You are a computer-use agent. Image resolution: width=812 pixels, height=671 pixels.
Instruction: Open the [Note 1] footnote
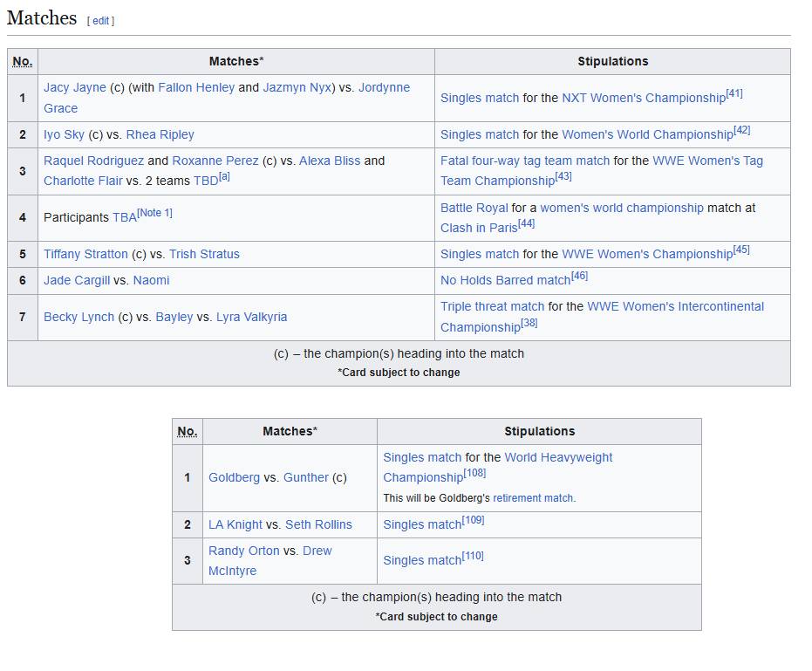(x=154, y=213)
